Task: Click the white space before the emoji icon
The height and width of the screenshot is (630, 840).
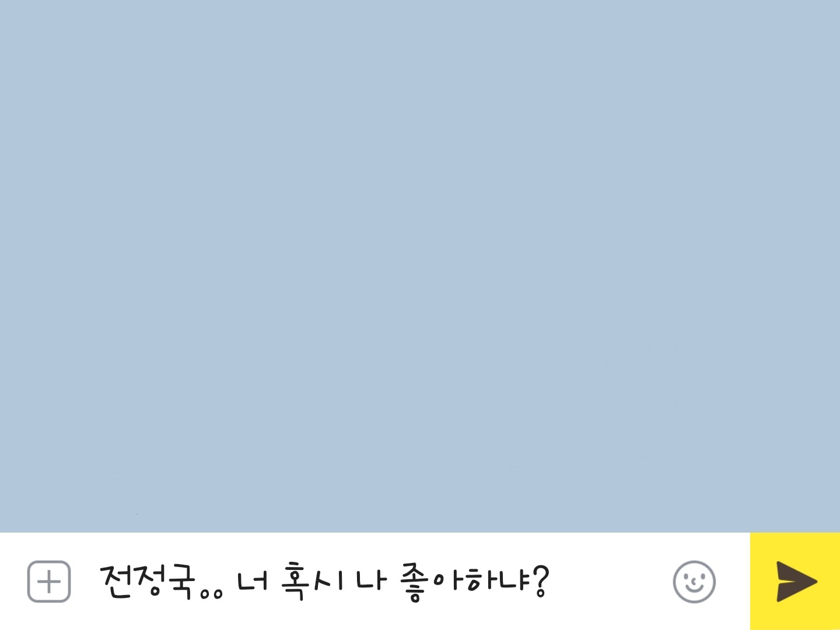Action: tap(610, 582)
